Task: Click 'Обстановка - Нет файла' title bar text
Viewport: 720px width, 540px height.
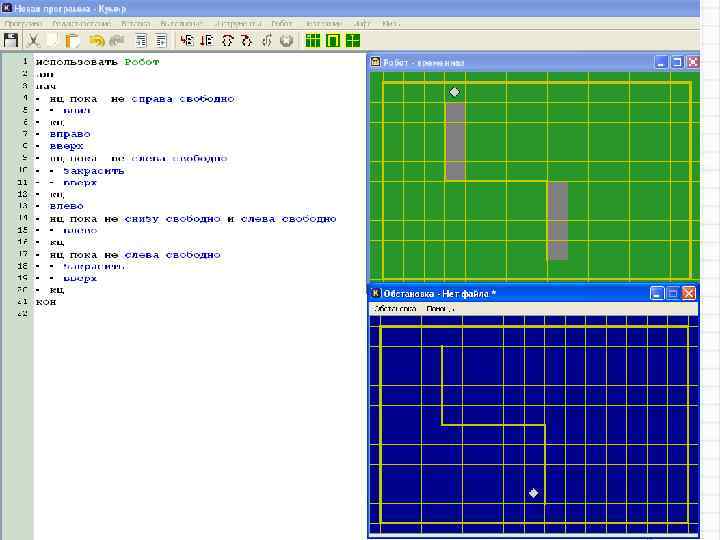Action: coord(439,293)
